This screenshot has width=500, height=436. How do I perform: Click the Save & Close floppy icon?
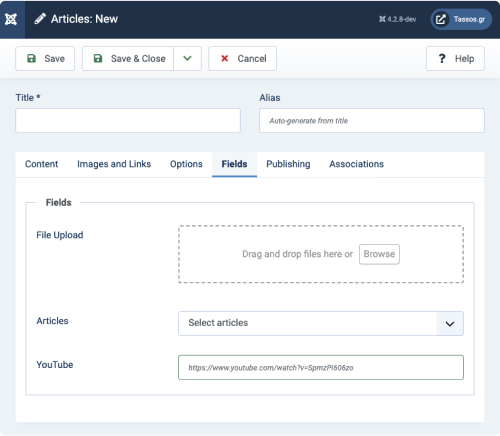(x=98, y=58)
